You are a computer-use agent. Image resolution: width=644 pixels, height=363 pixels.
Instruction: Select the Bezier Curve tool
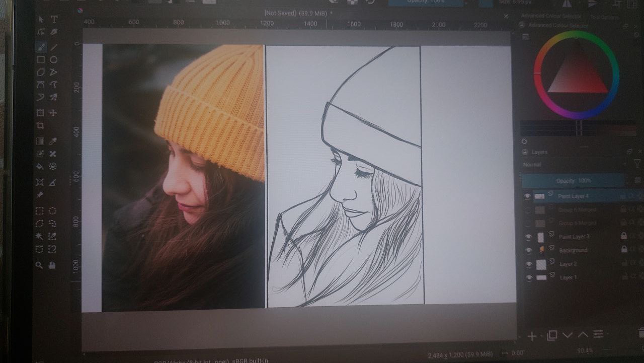click(41, 85)
